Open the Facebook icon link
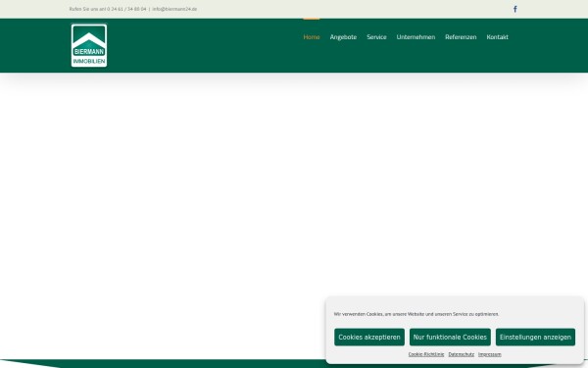Viewport: 588px width, 368px height. tap(515, 9)
